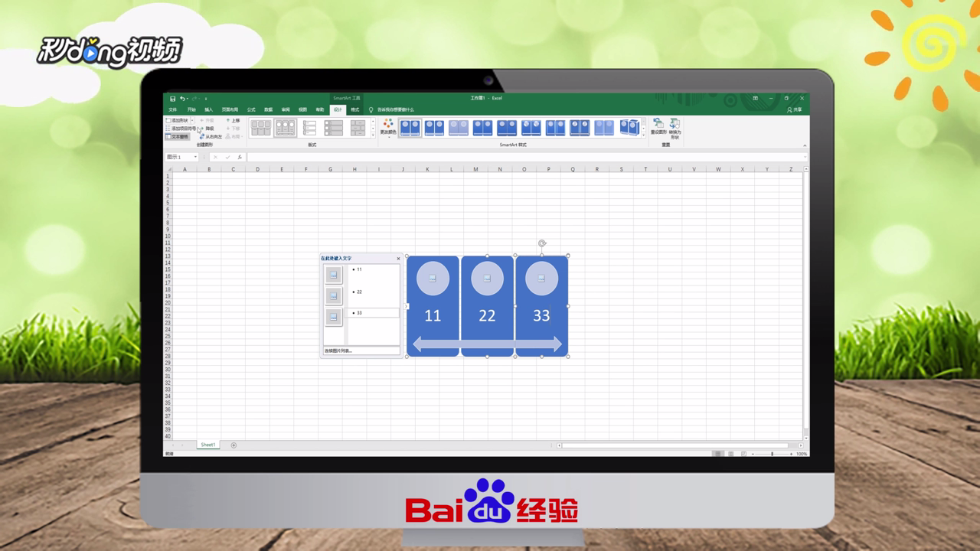
Task: Click the 转换为形状 convert to shapes button
Action: (x=675, y=129)
